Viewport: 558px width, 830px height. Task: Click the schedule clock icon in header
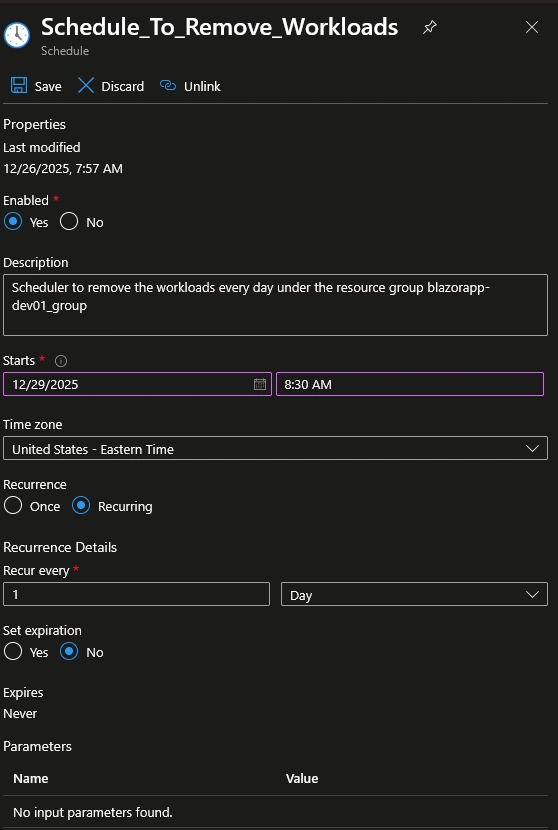(x=17, y=35)
